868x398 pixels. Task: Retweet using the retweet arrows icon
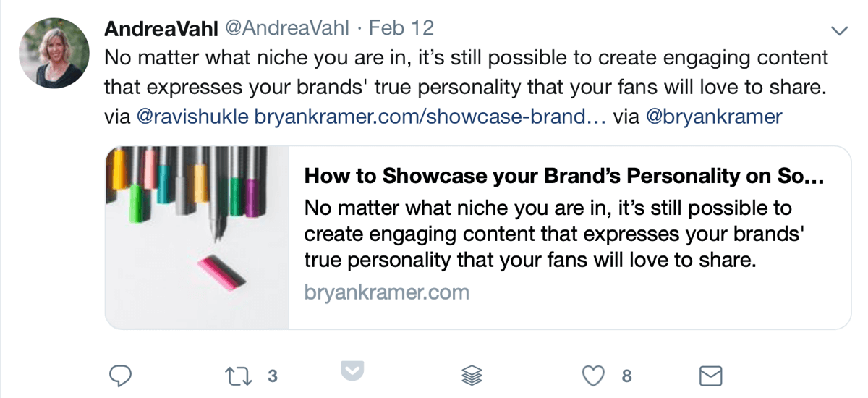237,376
